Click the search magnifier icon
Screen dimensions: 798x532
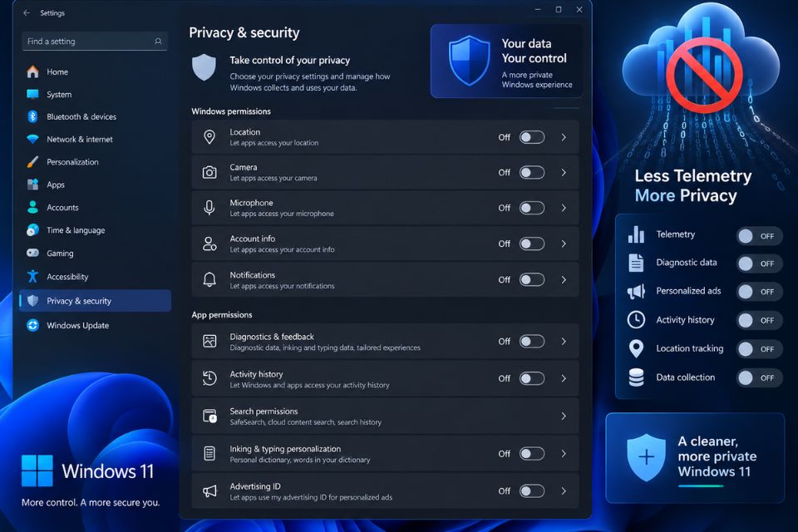(158, 42)
